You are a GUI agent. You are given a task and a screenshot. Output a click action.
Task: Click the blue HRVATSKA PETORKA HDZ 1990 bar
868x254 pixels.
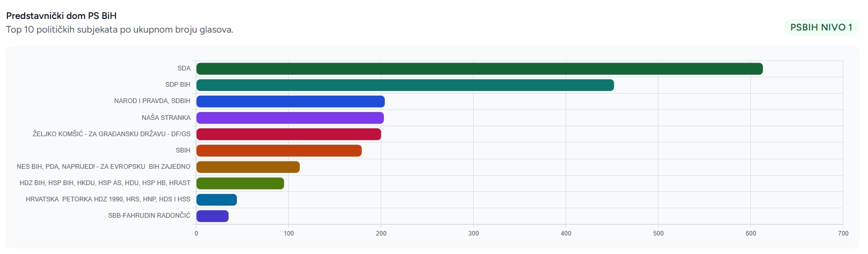pyautogui.click(x=216, y=200)
